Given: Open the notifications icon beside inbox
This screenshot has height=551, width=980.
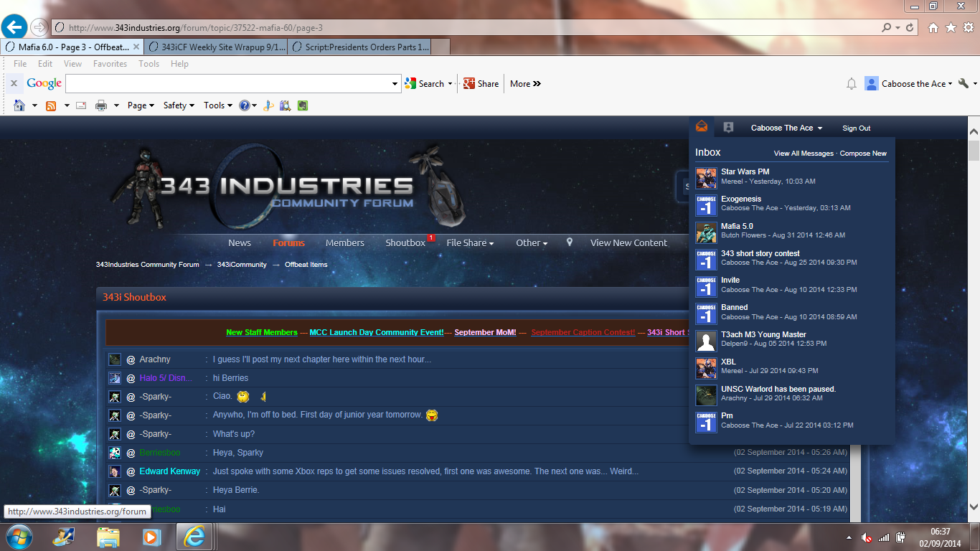Looking at the screenshot, I should click(728, 128).
